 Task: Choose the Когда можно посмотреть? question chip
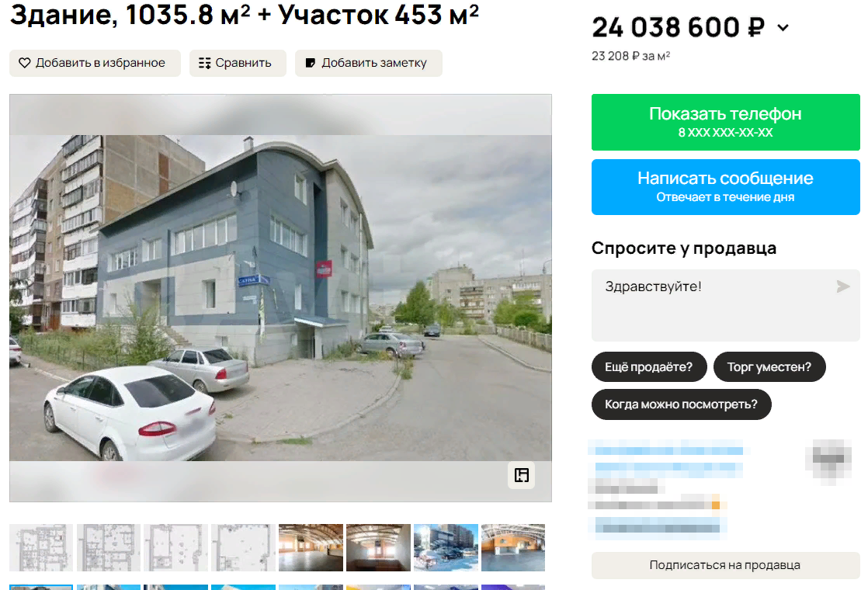(x=681, y=404)
